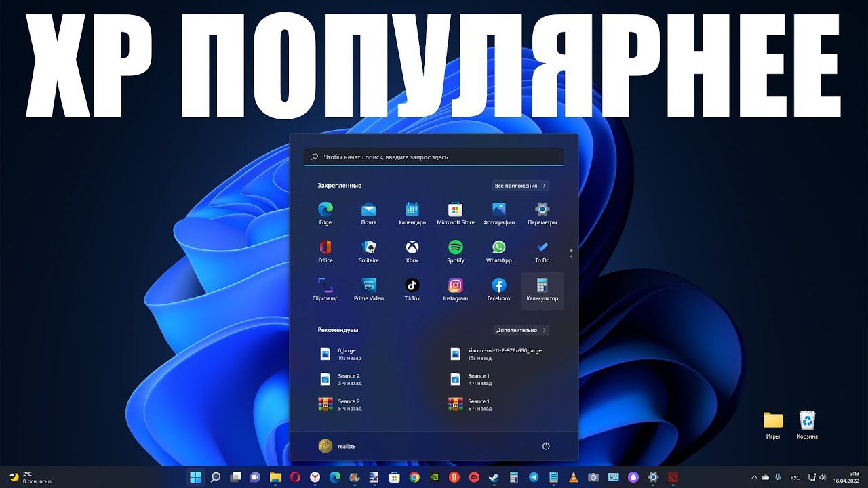Open Calculator from the taskbar
Viewport: 868px width, 488px height.
pyautogui.click(x=514, y=477)
